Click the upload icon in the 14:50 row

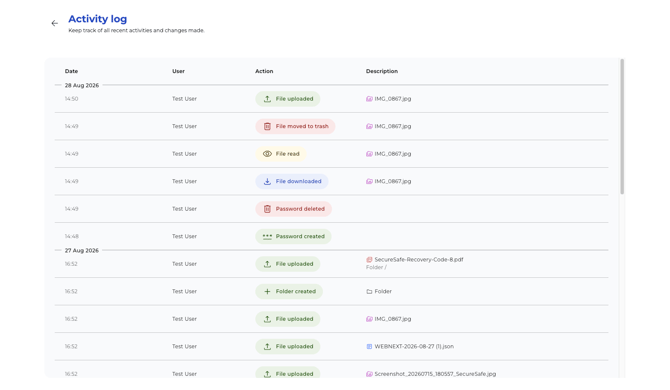(267, 99)
